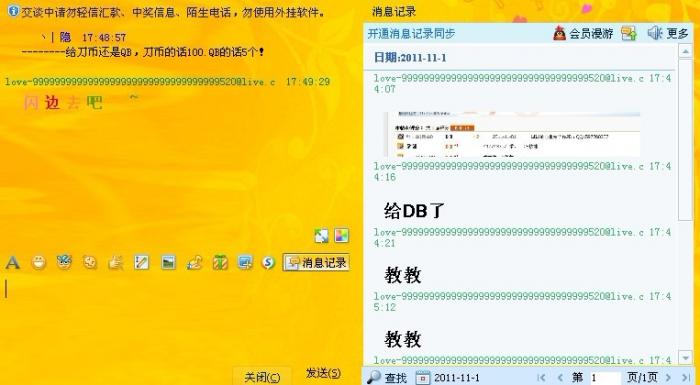The width and height of the screenshot is (700, 385).
Task: Click the green arrows resize icon
Action: pos(321,236)
